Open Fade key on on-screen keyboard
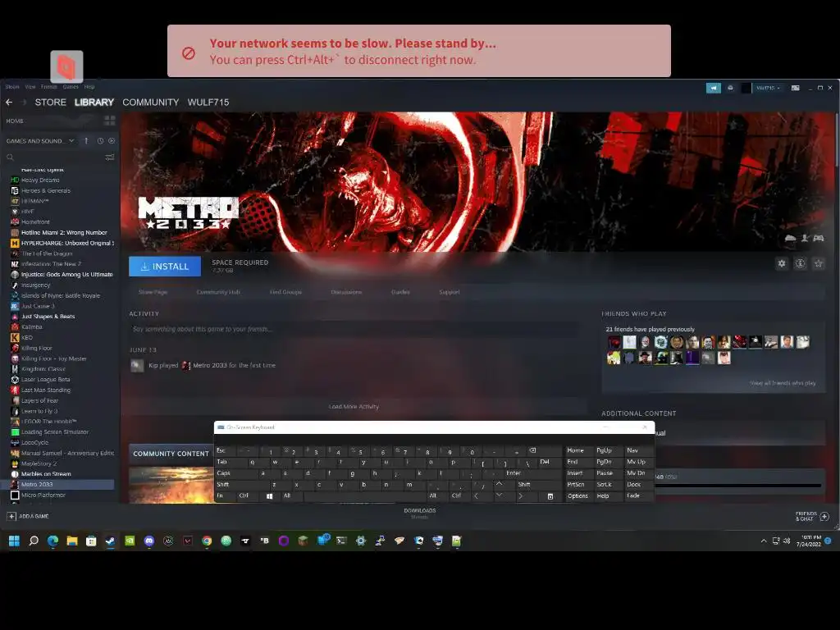This screenshot has height=630, width=840. tap(638, 496)
